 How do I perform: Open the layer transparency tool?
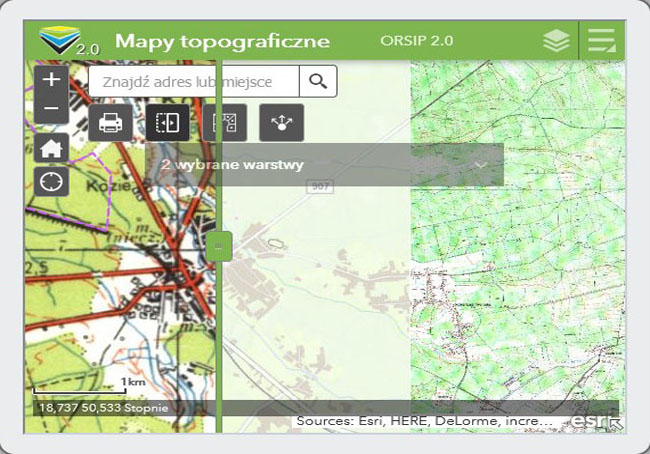tap(225, 123)
